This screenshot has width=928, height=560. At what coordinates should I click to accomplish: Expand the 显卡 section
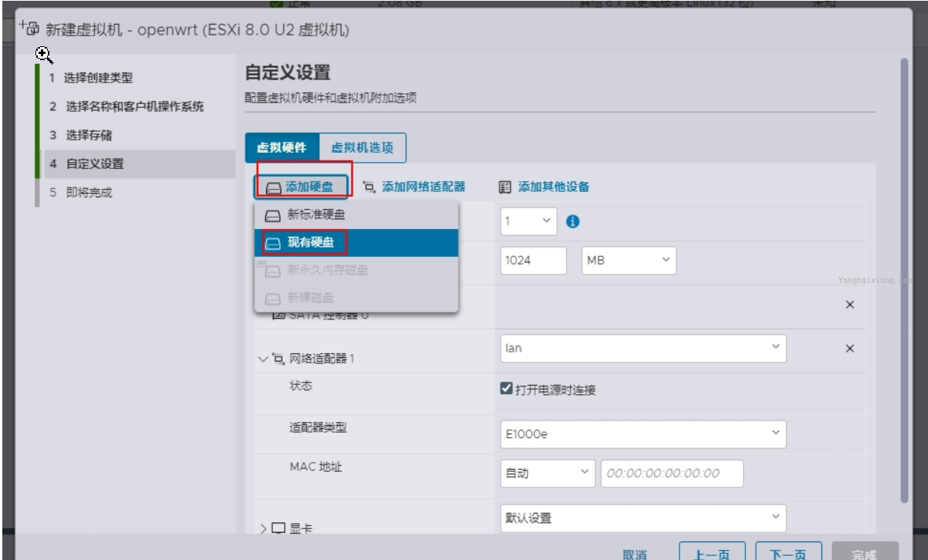[x=263, y=529]
